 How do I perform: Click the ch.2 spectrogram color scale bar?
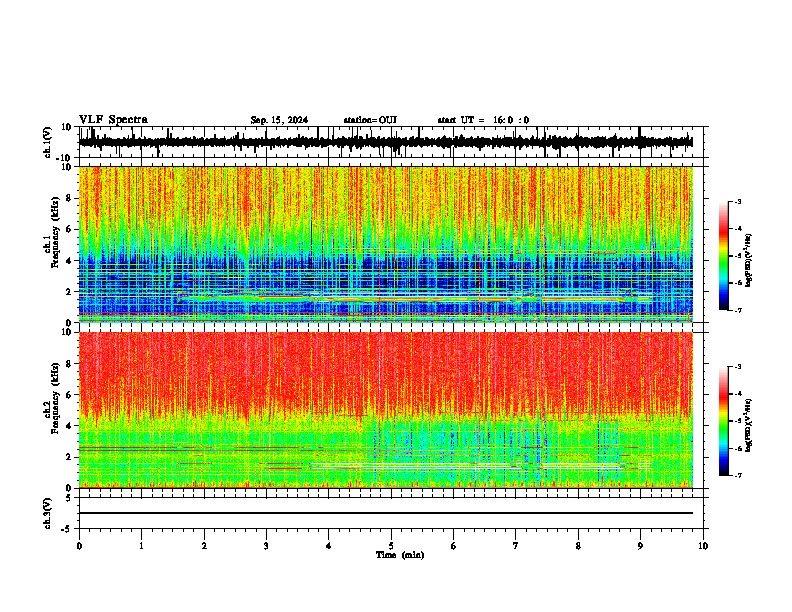(x=723, y=421)
